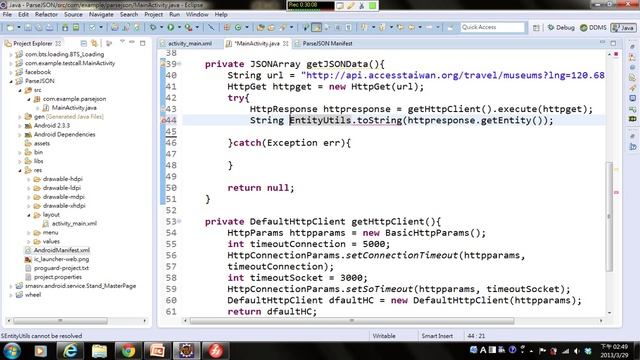This screenshot has width=640, height=360.
Task: Open the Window menu
Action: pos(197,14)
